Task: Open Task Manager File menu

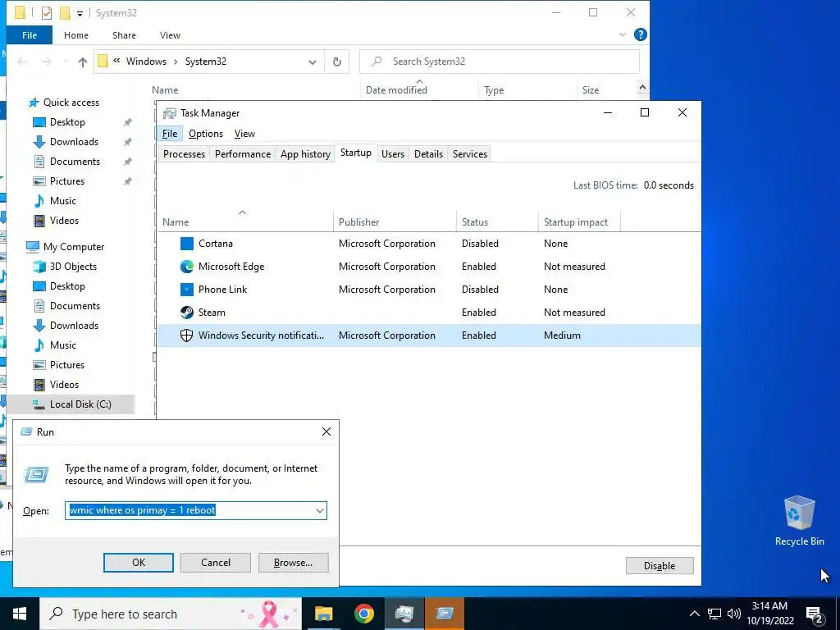Action: (170, 134)
